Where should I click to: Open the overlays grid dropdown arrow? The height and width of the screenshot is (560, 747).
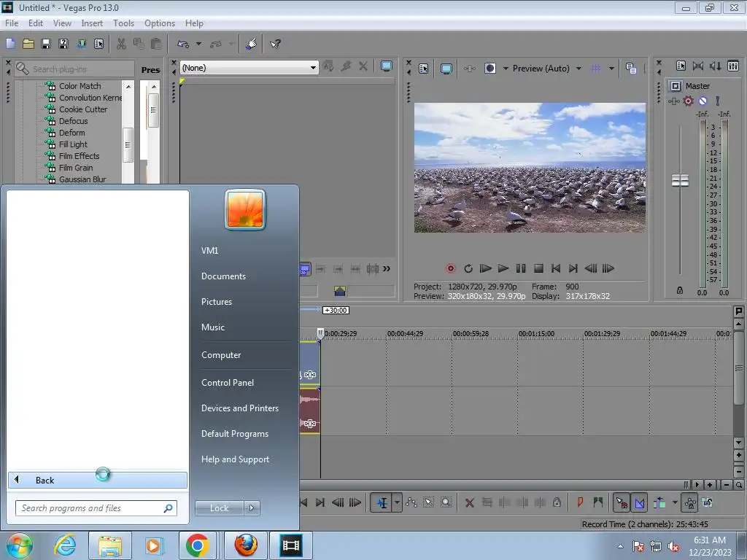[611, 69]
